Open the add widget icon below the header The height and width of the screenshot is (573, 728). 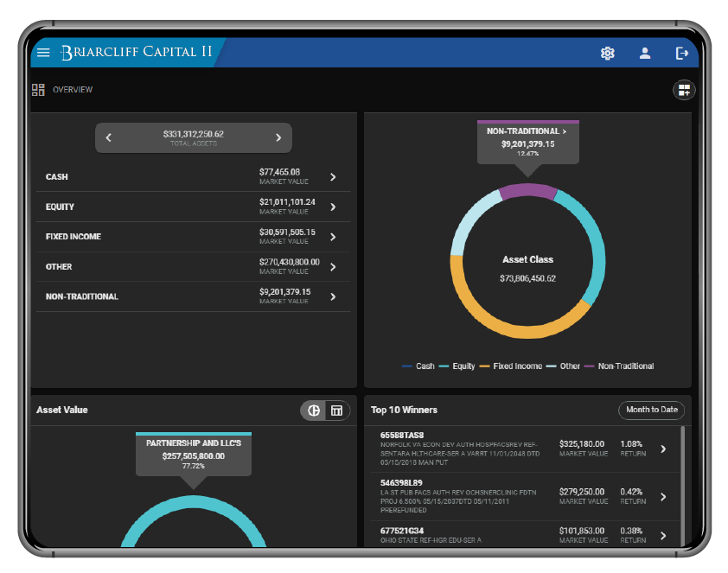click(684, 90)
